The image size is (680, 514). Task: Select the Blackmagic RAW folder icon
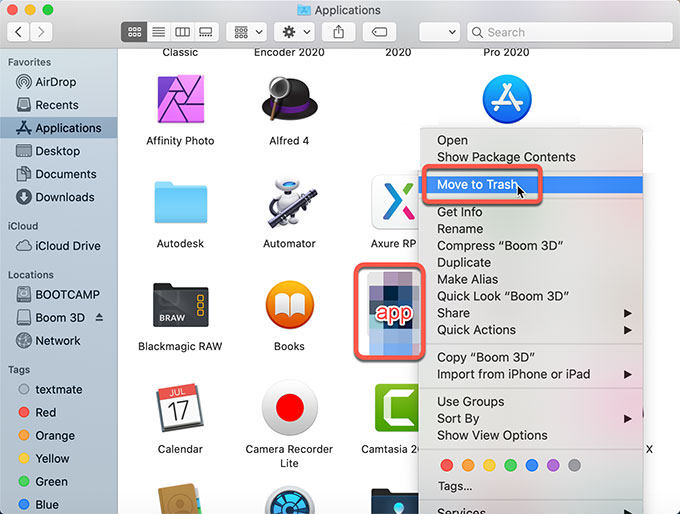coord(180,305)
